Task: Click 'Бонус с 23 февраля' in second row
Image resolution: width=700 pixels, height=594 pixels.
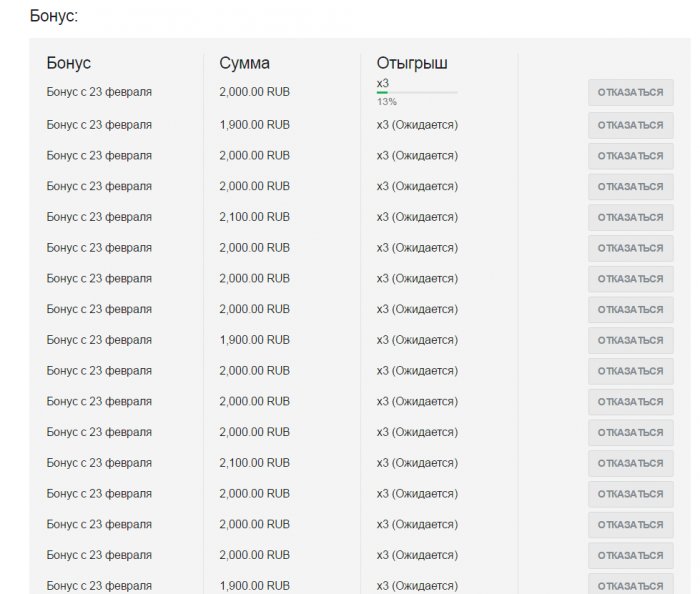Action: pos(99,125)
